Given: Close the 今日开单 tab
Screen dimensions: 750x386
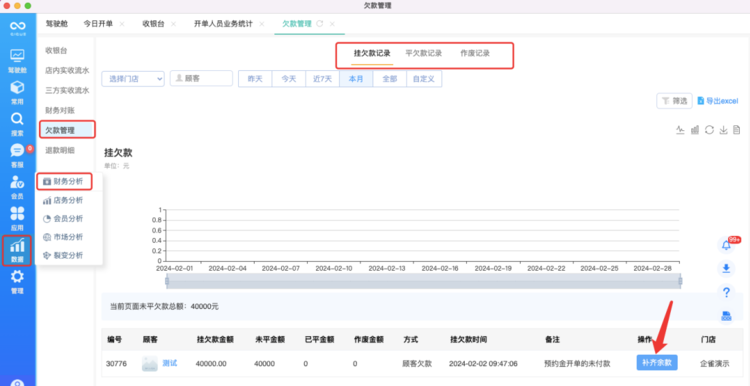Looking at the screenshot, I should click(122, 24).
